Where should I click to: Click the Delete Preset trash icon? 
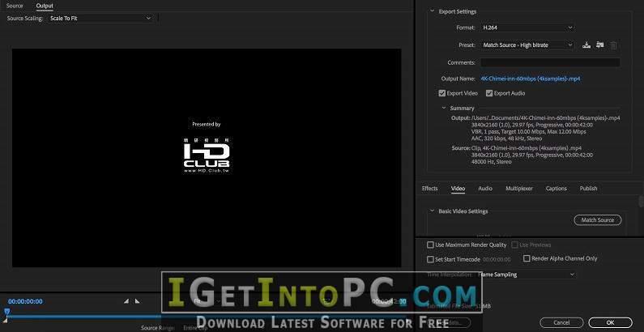[613, 45]
